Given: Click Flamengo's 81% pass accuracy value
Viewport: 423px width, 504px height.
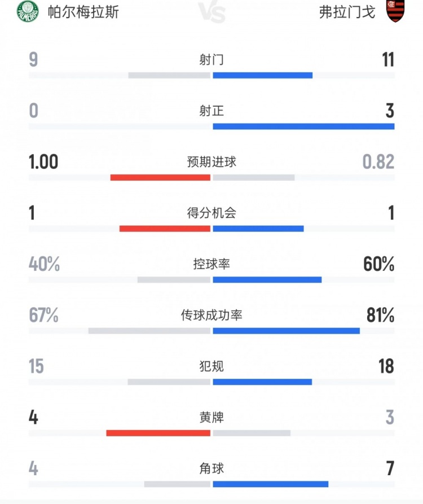Looking at the screenshot, I should point(380,315).
